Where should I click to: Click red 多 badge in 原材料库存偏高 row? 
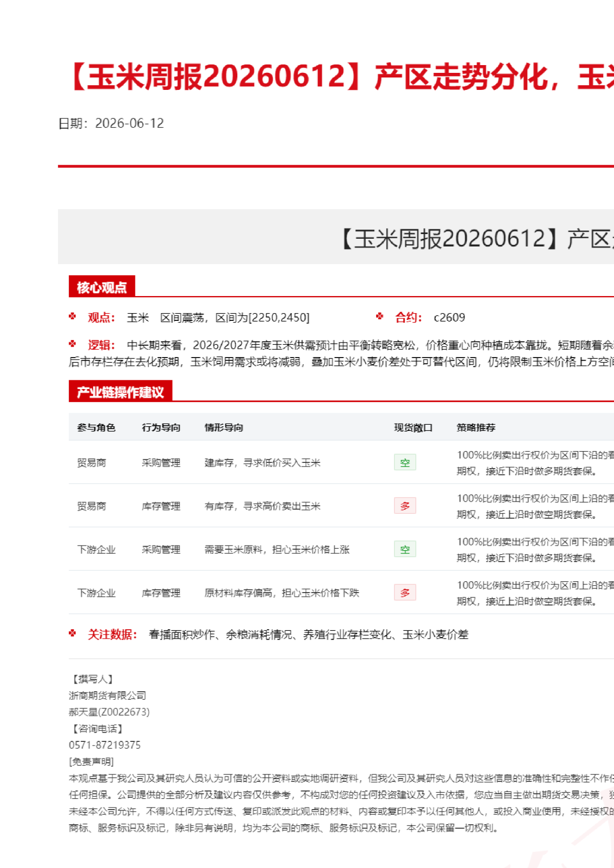tap(405, 593)
